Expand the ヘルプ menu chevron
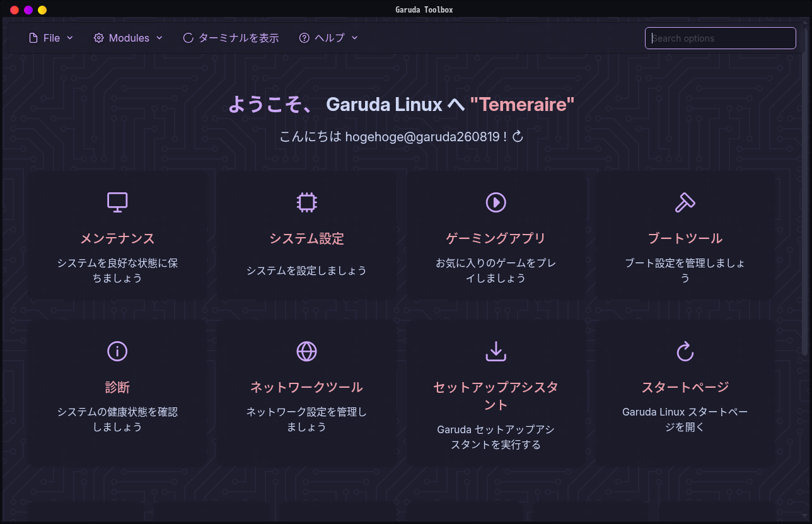812x524 pixels. [x=354, y=38]
